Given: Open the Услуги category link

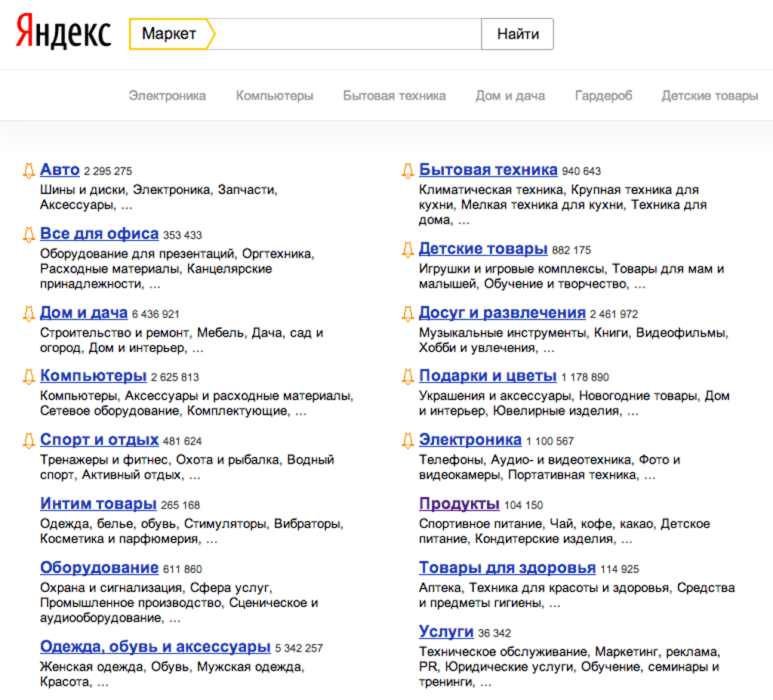Looking at the screenshot, I should 446,632.
